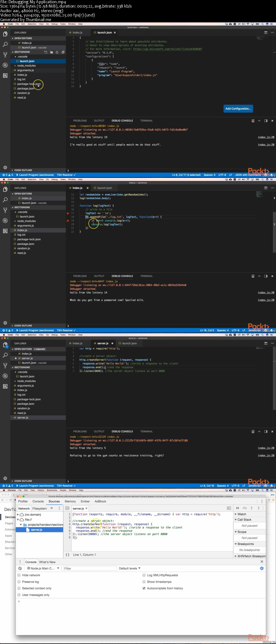Image resolution: width=276 pixels, height=644 pixels.
Task: Open the What's New drawer tab
Action: coord(47,562)
